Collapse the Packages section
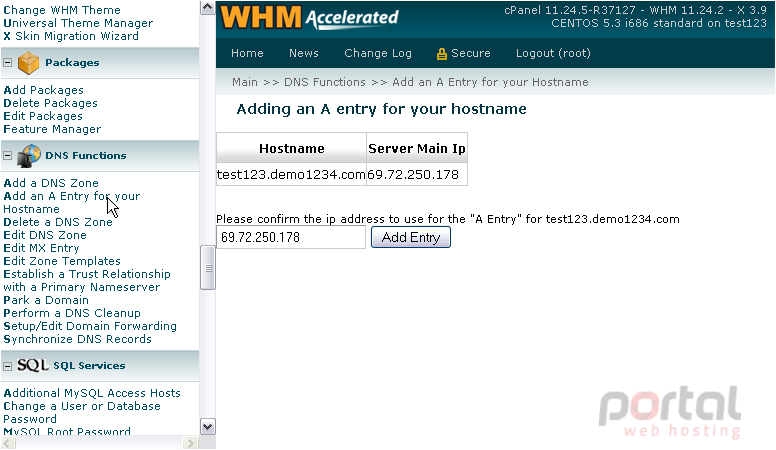 tap(7, 62)
